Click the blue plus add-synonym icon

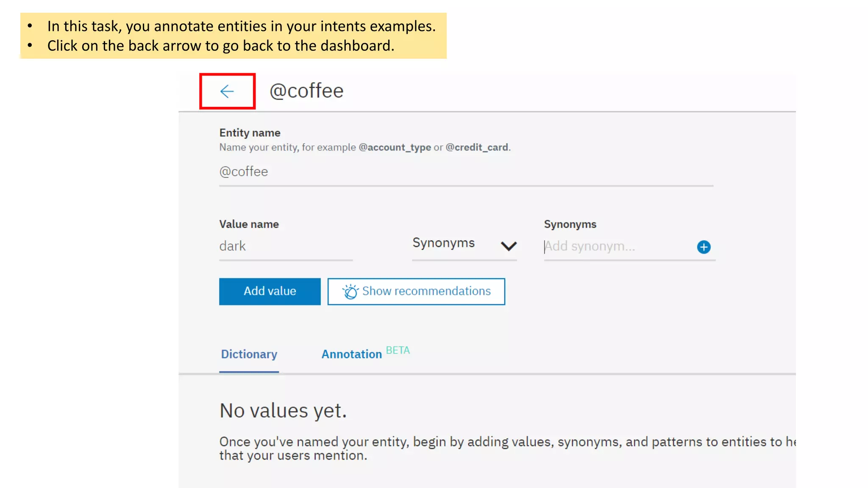click(704, 247)
